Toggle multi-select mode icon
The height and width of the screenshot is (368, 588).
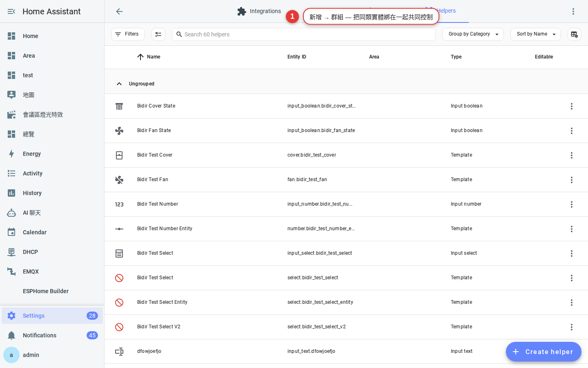coord(158,34)
